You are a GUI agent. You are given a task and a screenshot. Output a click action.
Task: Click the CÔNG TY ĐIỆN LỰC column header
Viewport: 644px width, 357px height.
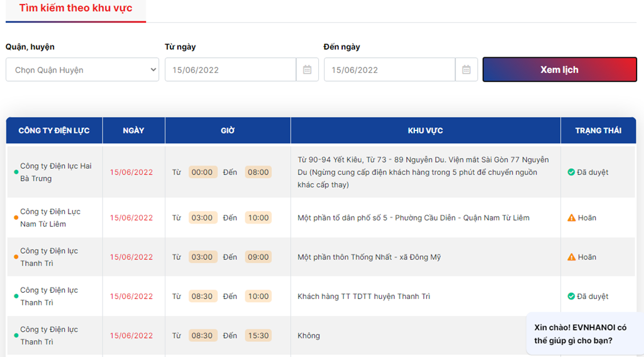point(54,130)
